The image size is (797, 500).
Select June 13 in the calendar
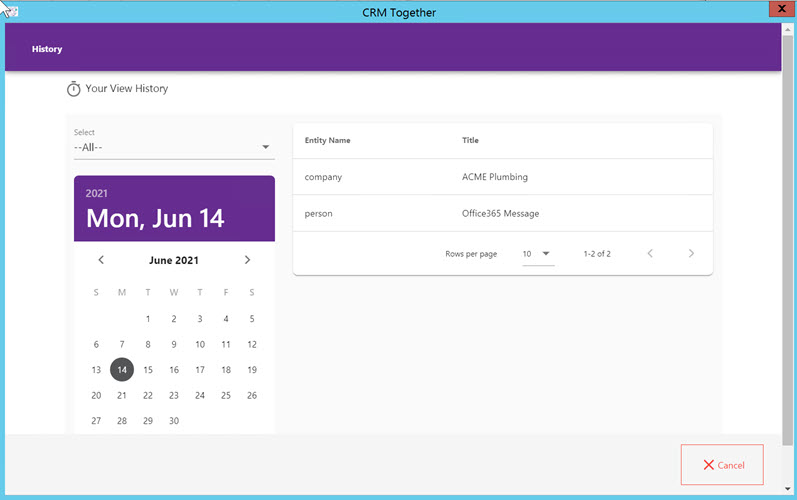click(x=96, y=369)
